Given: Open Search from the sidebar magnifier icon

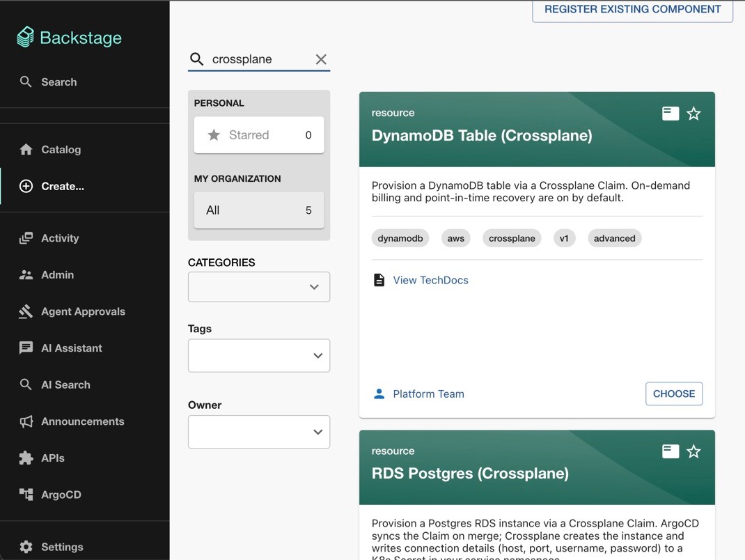Looking at the screenshot, I should [26, 81].
